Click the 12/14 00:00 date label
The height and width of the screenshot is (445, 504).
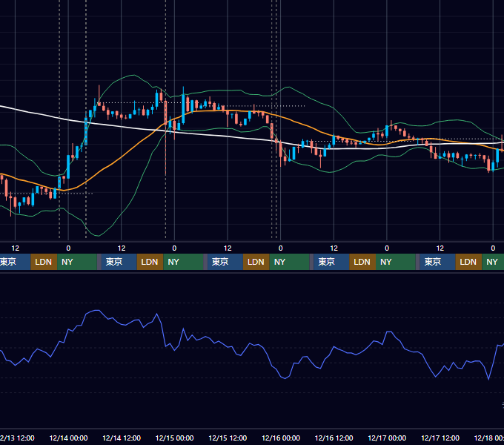[68, 438]
